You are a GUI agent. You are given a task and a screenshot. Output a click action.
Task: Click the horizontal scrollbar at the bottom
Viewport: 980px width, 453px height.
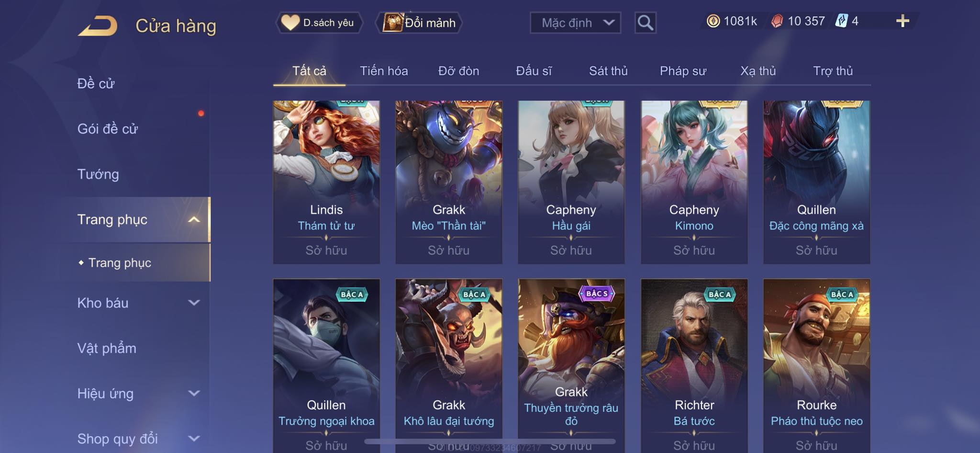tap(490, 441)
